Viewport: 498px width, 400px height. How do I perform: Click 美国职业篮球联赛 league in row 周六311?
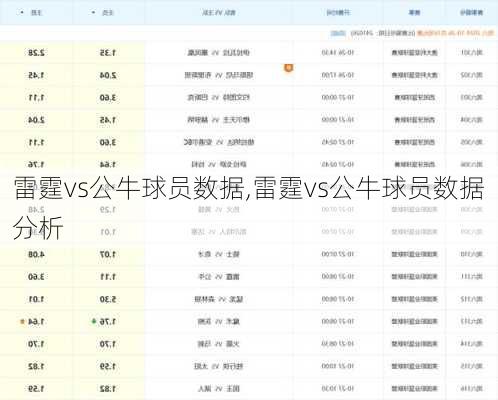point(414,277)
